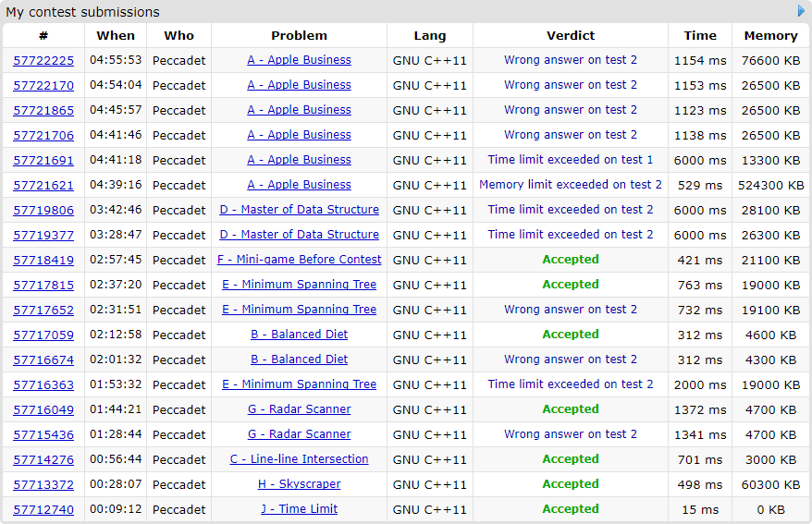The width and height of the screenshot is (812, 524).
Task: Click Time limit exceeded on test 1 verdict
Action: coord(570,160)
